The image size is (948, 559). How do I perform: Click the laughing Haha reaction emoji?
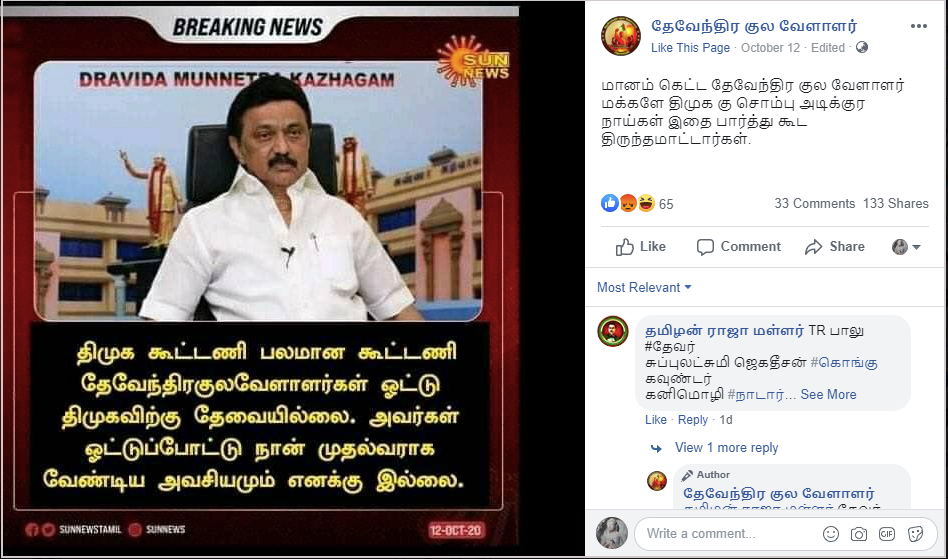pos(646,203)
